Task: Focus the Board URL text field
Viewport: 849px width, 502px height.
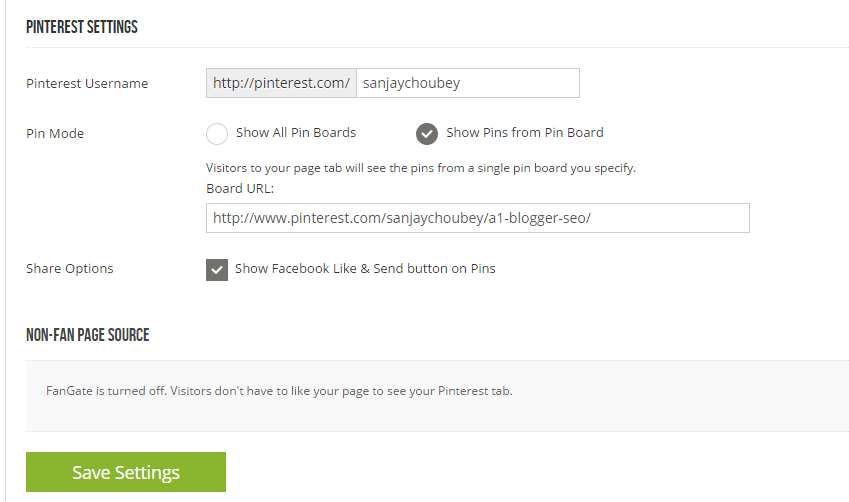Action: click(x=477, y=218)
